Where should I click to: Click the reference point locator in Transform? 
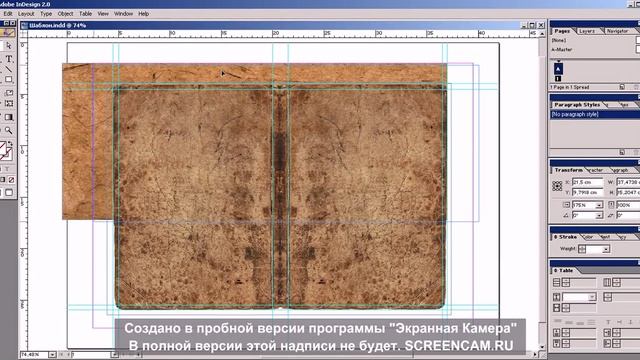[x=557, y=187]
